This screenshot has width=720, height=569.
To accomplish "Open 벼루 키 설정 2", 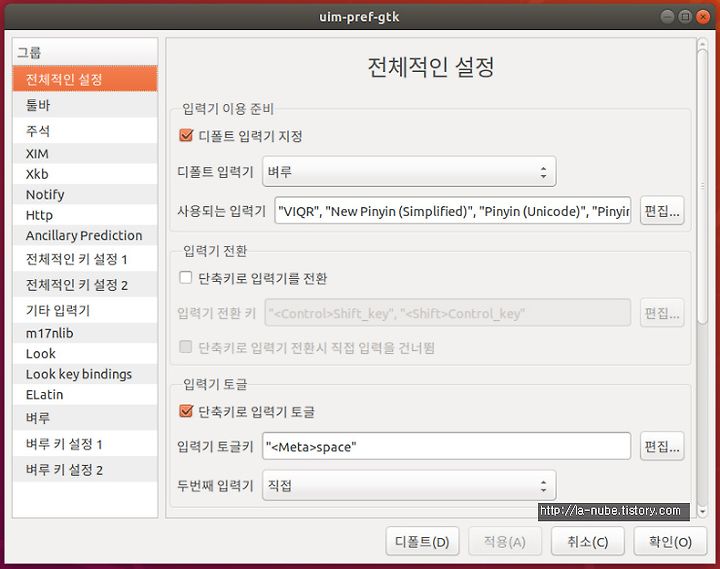I will tap(85, 469).
